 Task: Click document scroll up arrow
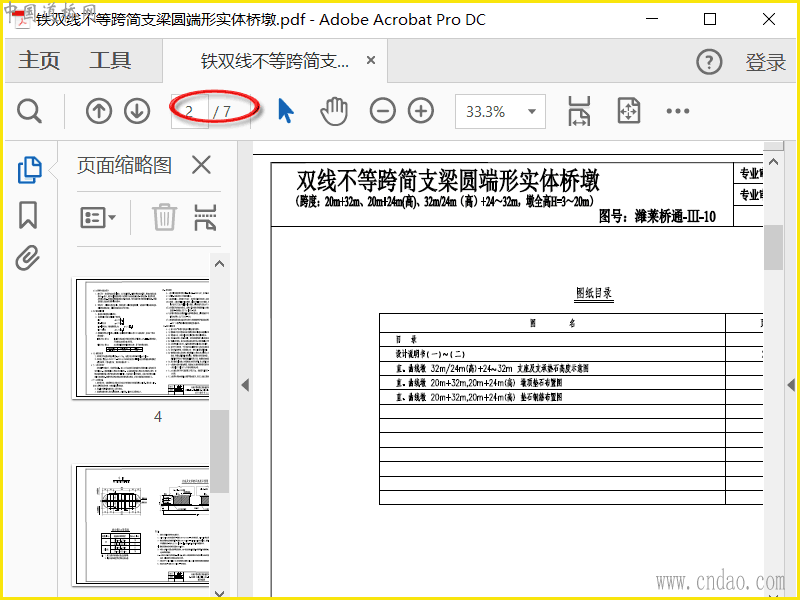coord(773,162)
